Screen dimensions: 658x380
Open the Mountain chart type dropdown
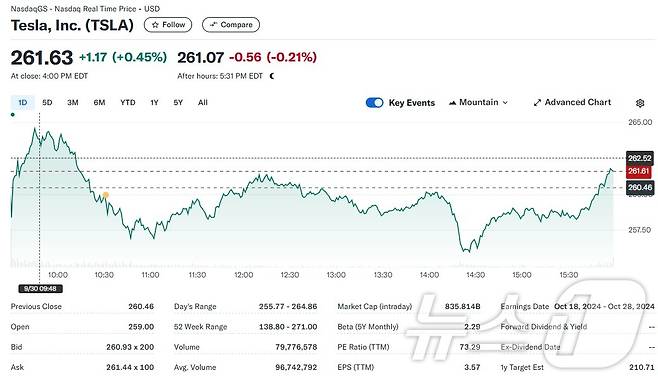point(478,102)
